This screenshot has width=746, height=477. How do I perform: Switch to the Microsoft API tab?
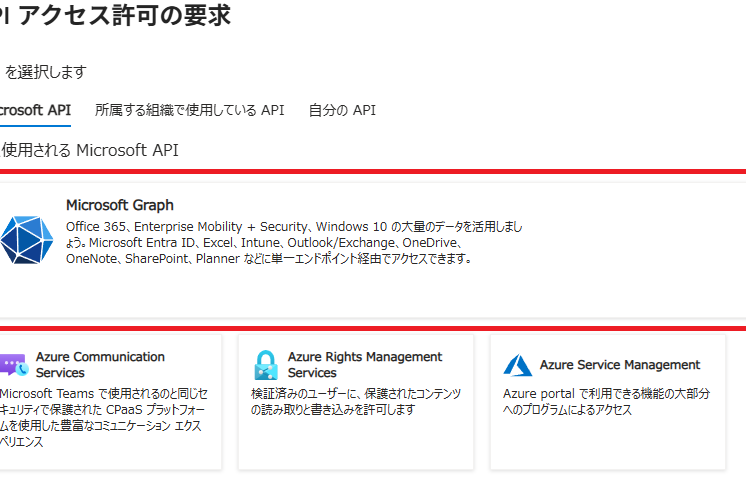pos(35,110)
